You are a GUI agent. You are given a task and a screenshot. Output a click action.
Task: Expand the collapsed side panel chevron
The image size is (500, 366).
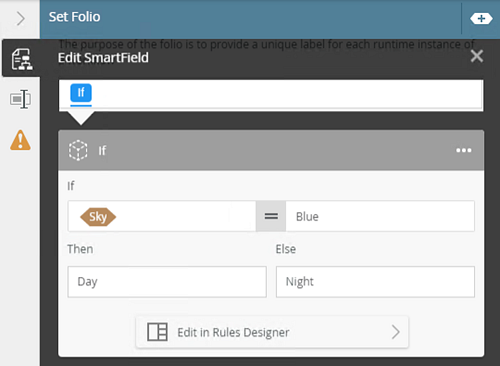pyautogui.click(x=21, y=19)
